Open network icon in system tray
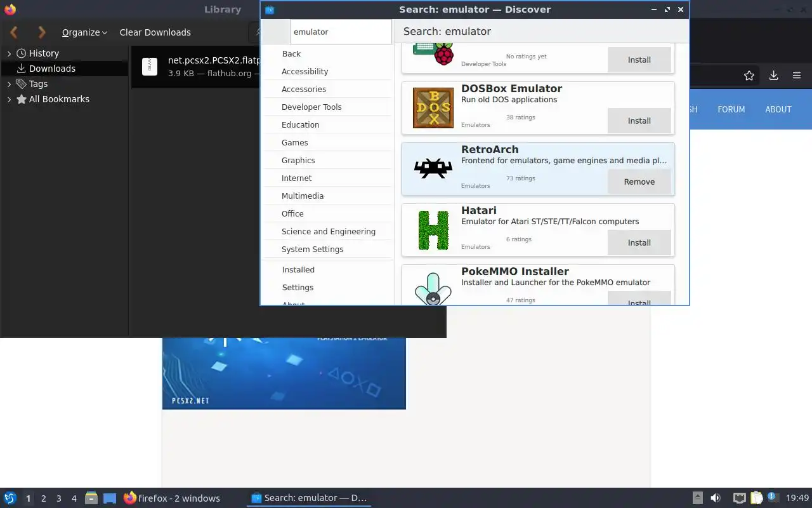 click(x=739, y=498)
